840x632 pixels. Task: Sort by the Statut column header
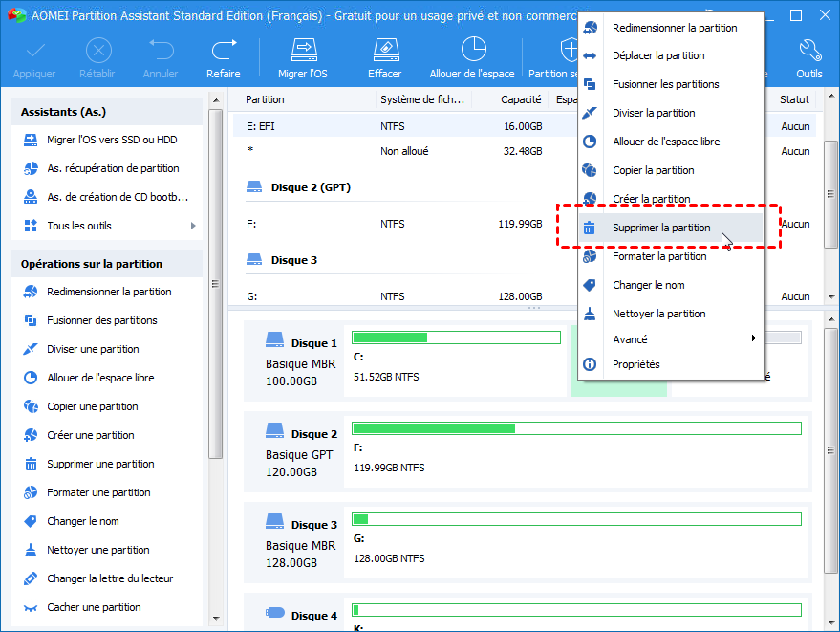(x=794, y=99)
